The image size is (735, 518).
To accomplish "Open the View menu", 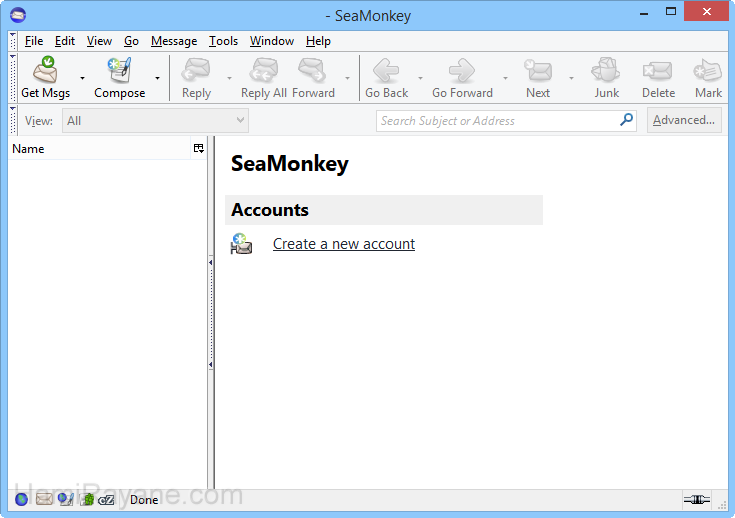I will tap(99, 41).
